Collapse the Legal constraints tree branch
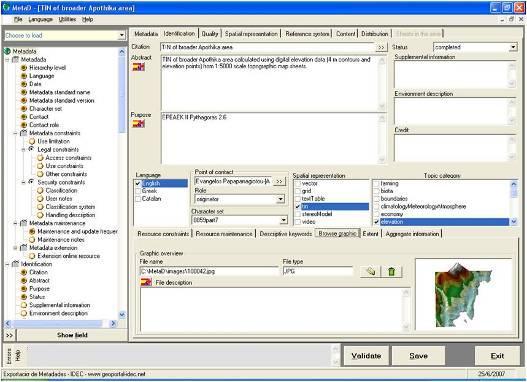This screenshot has width=527, height=382. (x=24, y=150)
